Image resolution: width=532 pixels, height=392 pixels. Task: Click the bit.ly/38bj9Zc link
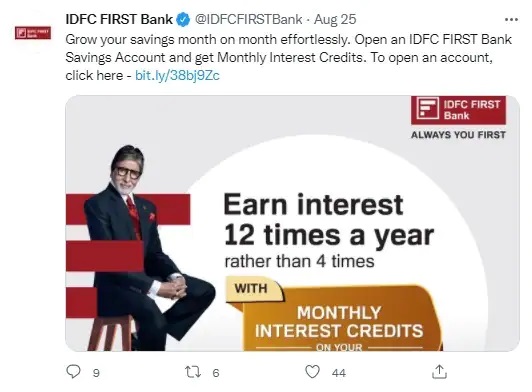(177, 75)
